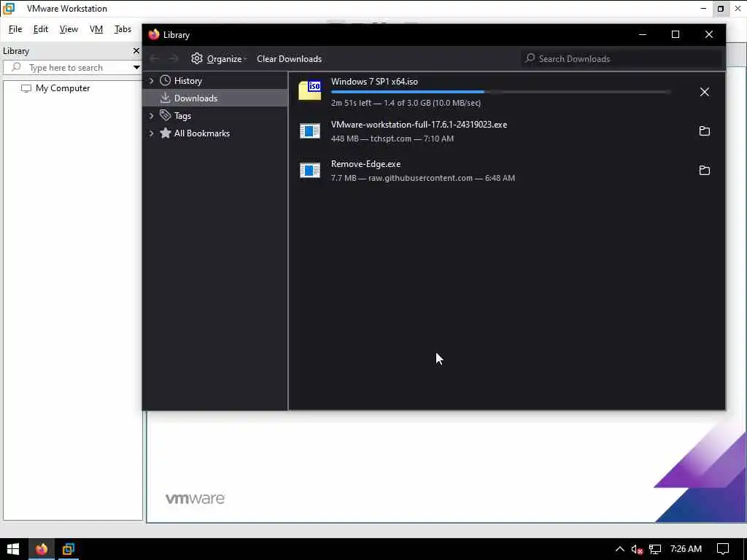The height and width of the screenshot is (560, 747).
Task: Select History in the Library sidebar
Action: (187, 80)
